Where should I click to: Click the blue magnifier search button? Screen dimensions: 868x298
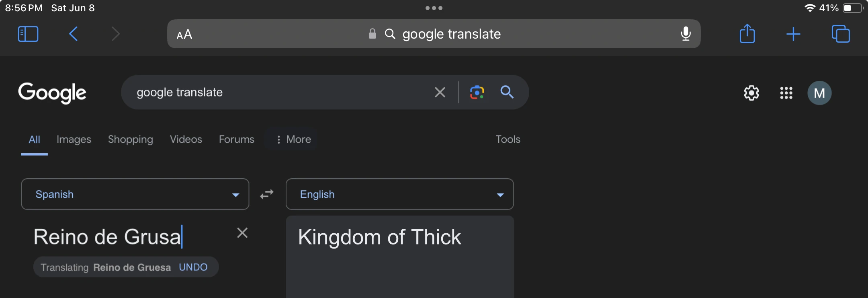507,92
